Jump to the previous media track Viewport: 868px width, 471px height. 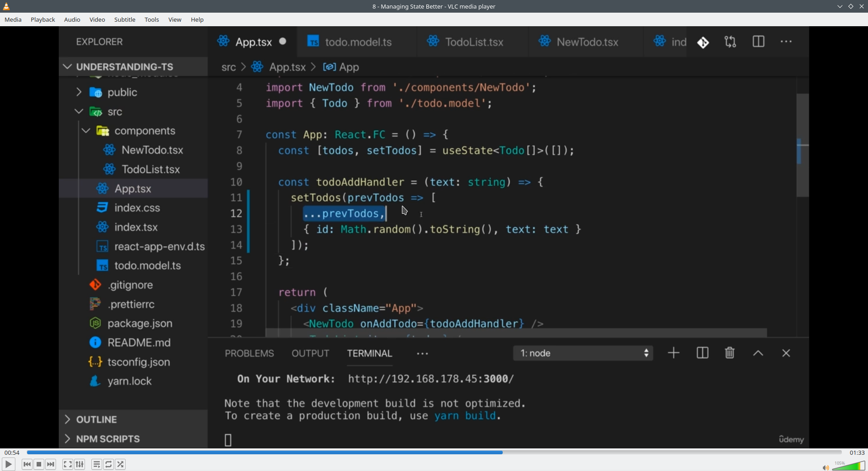(x=27, y=464)
